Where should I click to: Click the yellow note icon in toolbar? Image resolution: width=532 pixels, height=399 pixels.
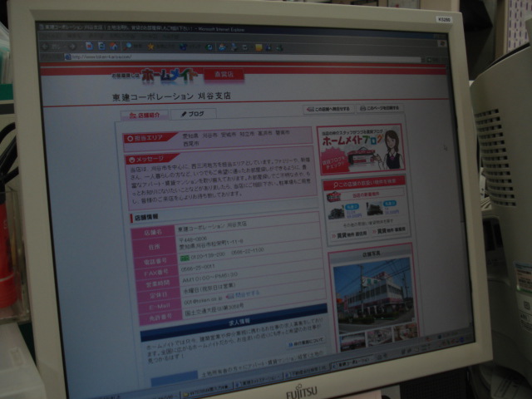pyautogui.click(x=259, y=47)
